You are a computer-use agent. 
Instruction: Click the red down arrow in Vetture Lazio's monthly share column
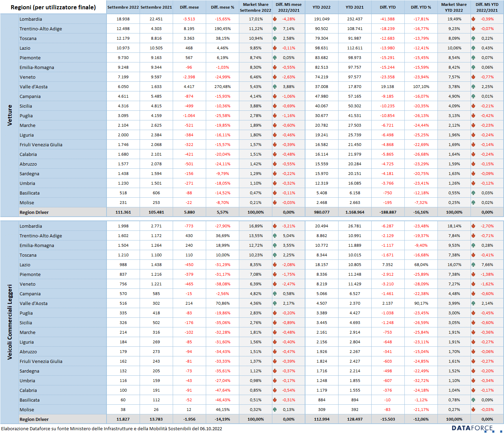(x=275, y=48)
